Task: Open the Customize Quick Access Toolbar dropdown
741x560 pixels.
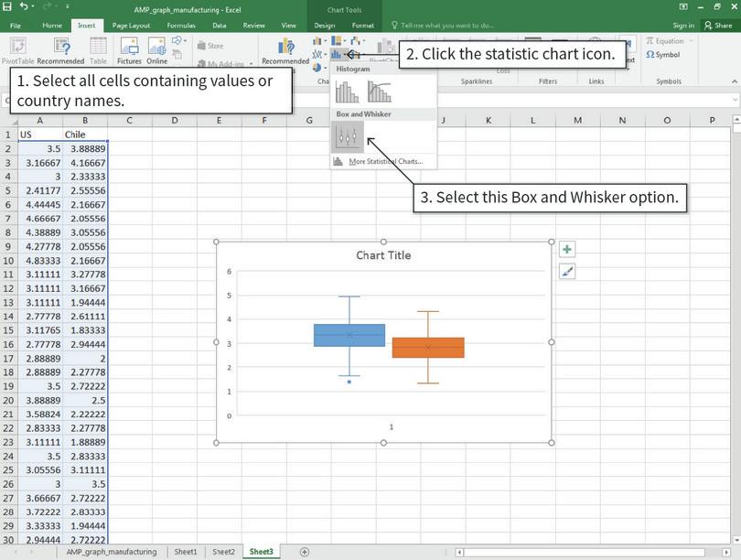Action: click(x=68, y=7)
